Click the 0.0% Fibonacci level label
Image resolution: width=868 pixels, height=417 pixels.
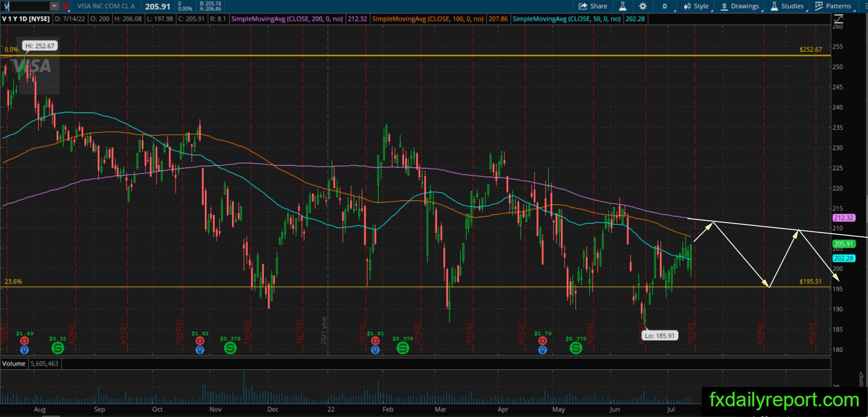coord(12,50)
